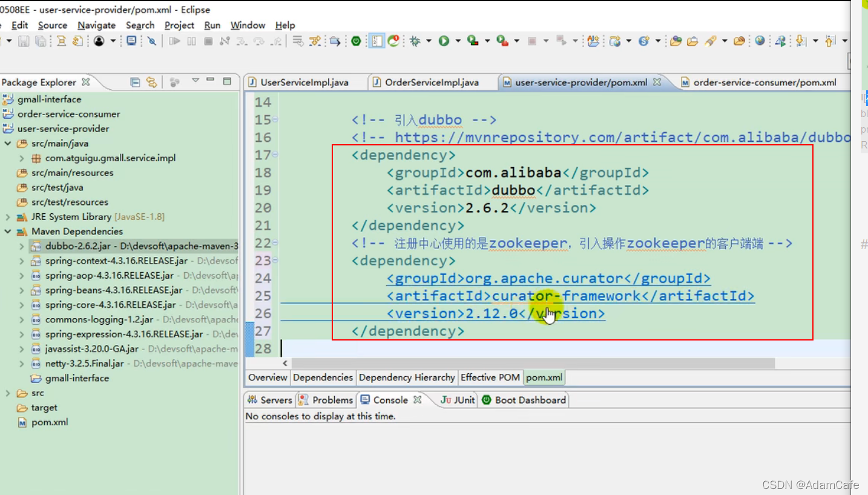Open the Debug button dropdown arrow
The height and width of the screenshot is (495, 868).
click(x=429, y=41)
